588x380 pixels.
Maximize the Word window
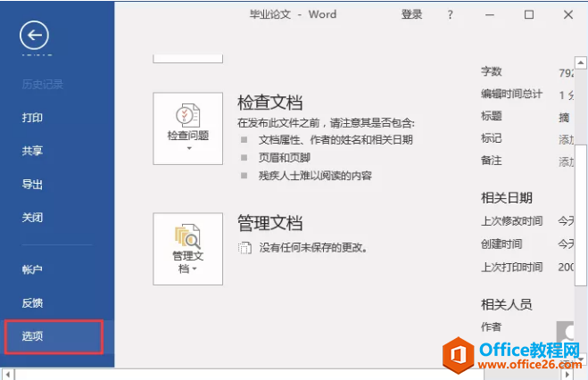point(529,14)
